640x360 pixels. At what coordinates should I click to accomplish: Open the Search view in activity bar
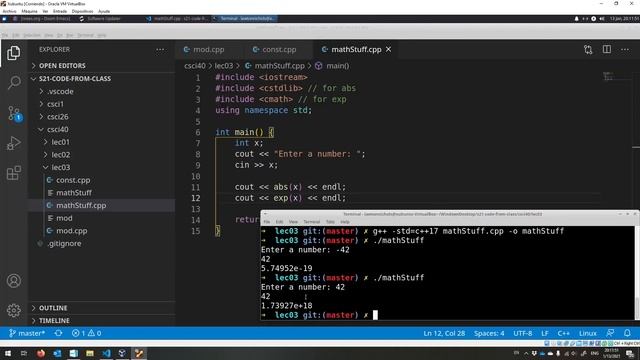[x=13, y=83]
